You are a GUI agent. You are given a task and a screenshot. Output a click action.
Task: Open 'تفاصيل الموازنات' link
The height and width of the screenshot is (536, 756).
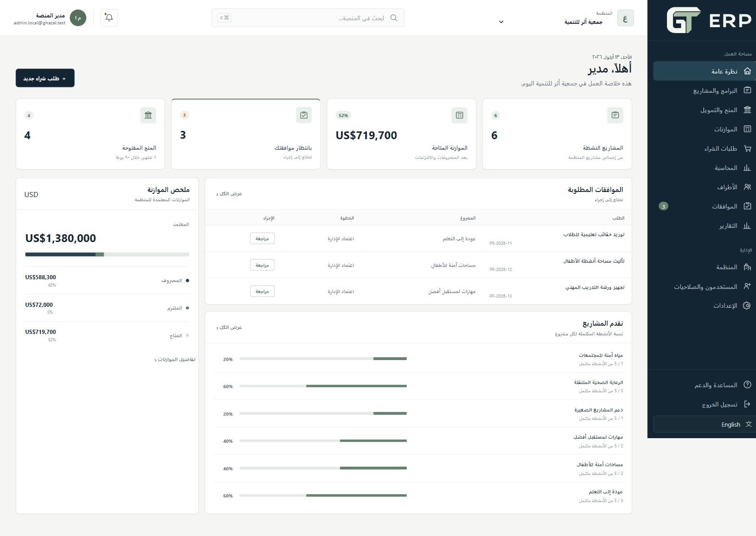pyautogui.click(x=175, y=359)
